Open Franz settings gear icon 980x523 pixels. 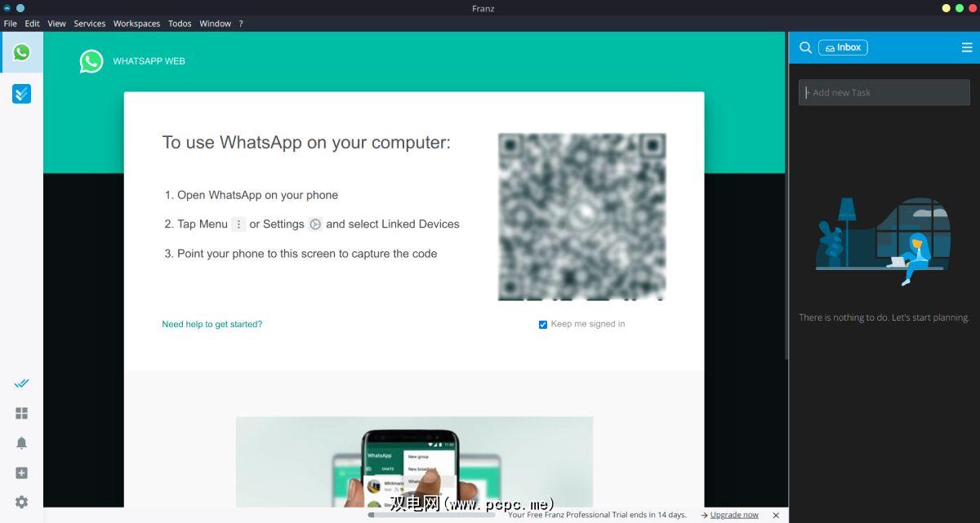[x=21, y=502]
